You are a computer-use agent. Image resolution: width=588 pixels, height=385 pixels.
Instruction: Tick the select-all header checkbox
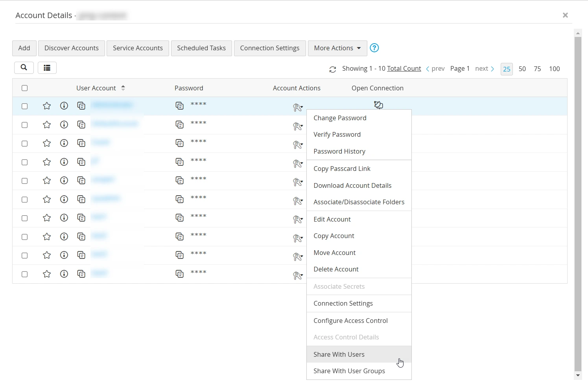25,88
